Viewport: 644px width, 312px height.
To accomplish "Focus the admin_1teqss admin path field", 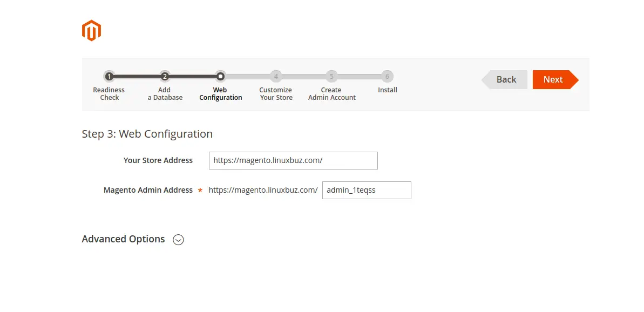I will pos(367,191).
